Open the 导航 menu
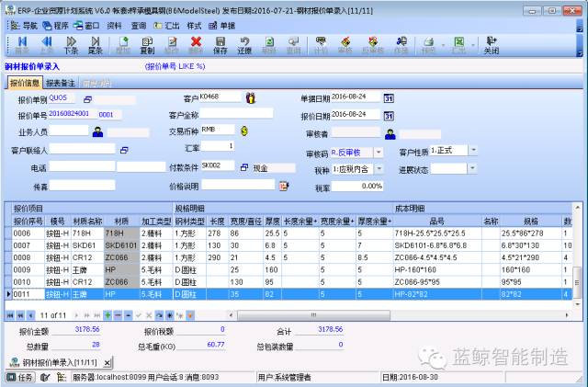 [x=24, y=26]
